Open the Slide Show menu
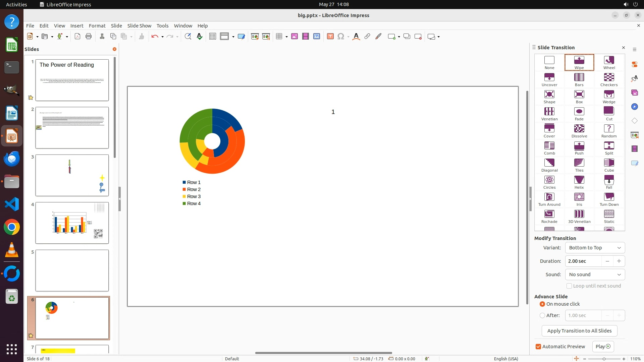The width and height of the screenshot is (644, 362). (139, 26)
